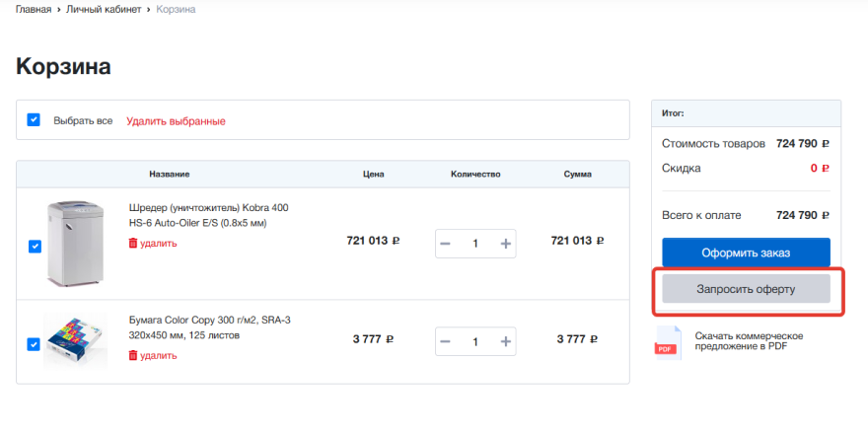Open Шредер Kobra 400 product title
This screenshot has height=434, width=868.
point(209,215)
